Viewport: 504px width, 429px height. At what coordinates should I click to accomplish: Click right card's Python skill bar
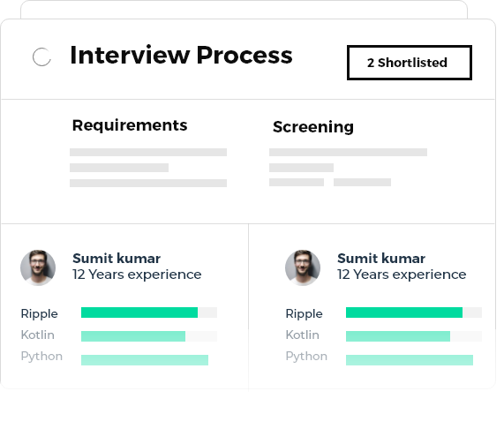click(x=410, y=360)
